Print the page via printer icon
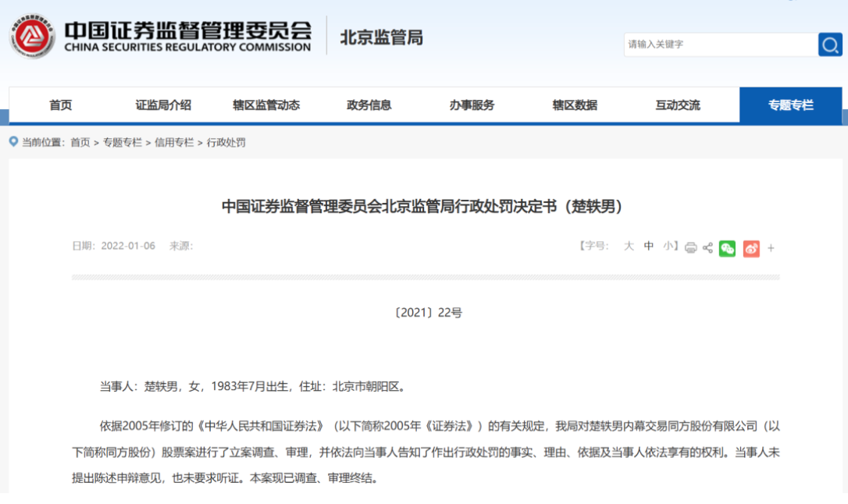Screen dimensions: 848x504 click(x=690, y=248)
